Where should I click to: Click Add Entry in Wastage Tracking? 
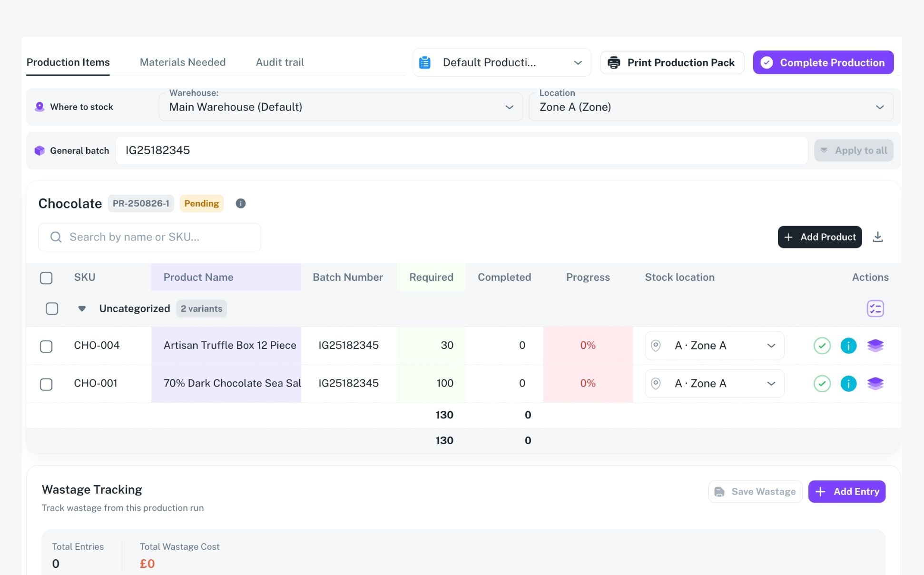(x=846, y=491)
